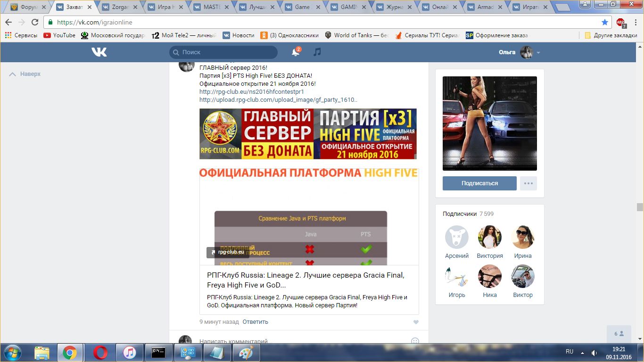Switch to the Zorgan browser tab
The image size is (644, 362).
coord(120,7)
